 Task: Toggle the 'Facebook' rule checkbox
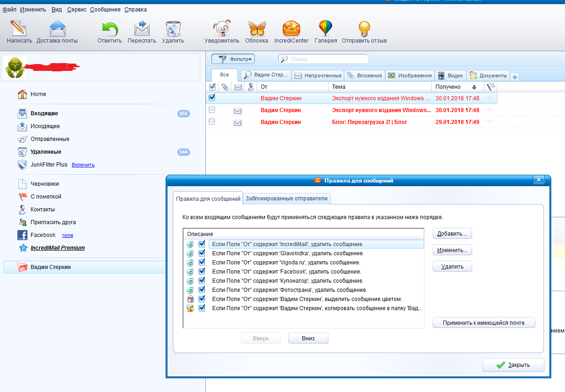[201, 272]
